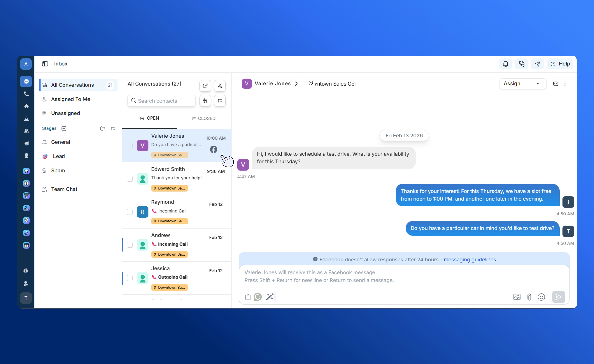Switch to the CLOSED tab
Screen dimensions: 594x364
coord(204,118)
